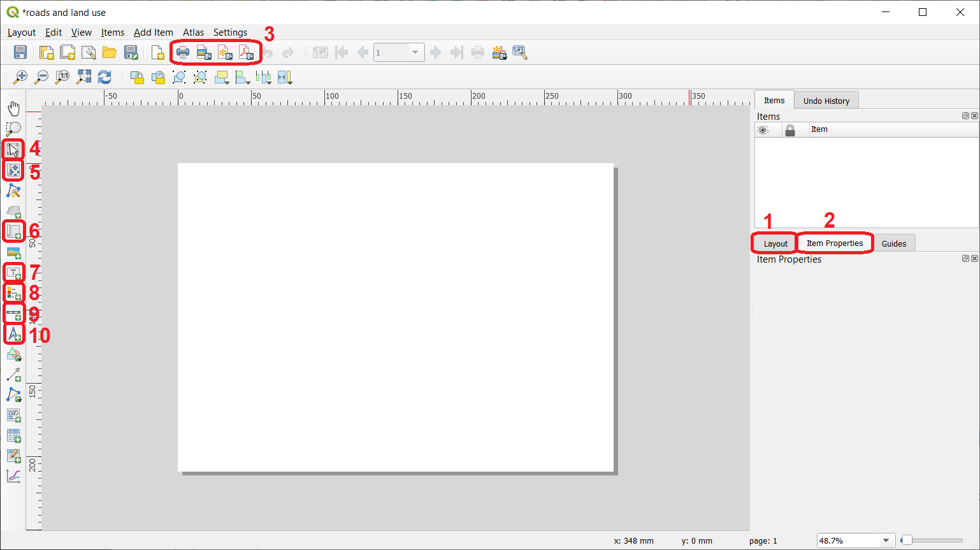Choose the Add Legend tool
The width and height of the screenshot is (980, 550).
click(x=13, y=293)
